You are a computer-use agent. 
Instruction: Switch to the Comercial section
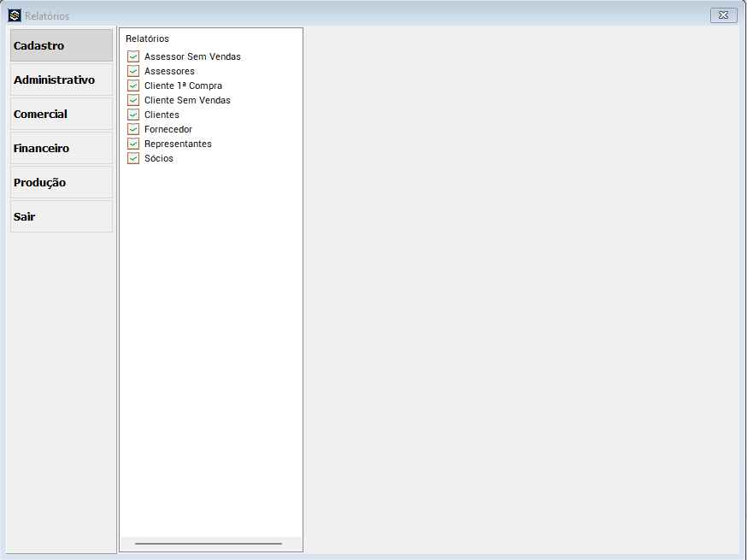click(61, 113)
